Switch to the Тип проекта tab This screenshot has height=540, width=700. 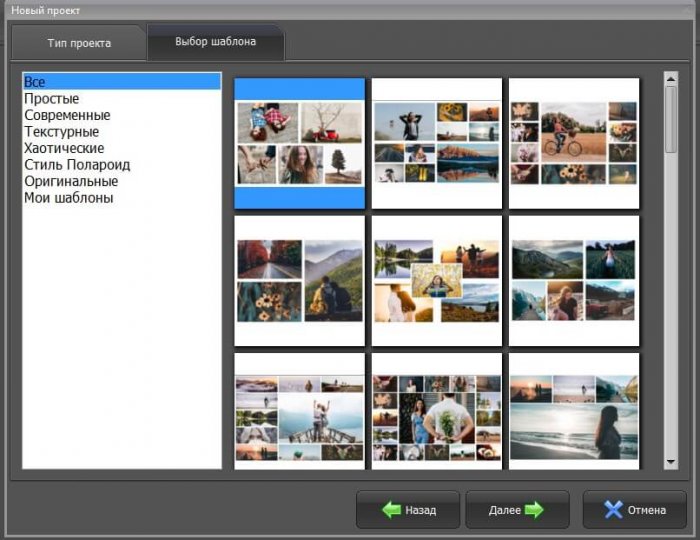[79, 44]
